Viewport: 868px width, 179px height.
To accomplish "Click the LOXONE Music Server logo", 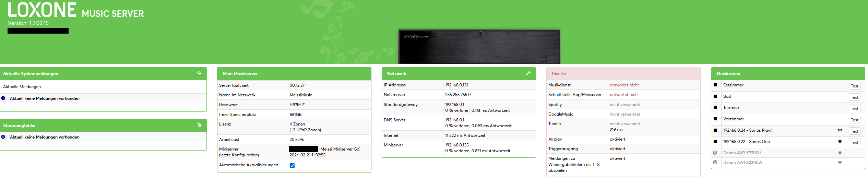I will tap(76, 10).
